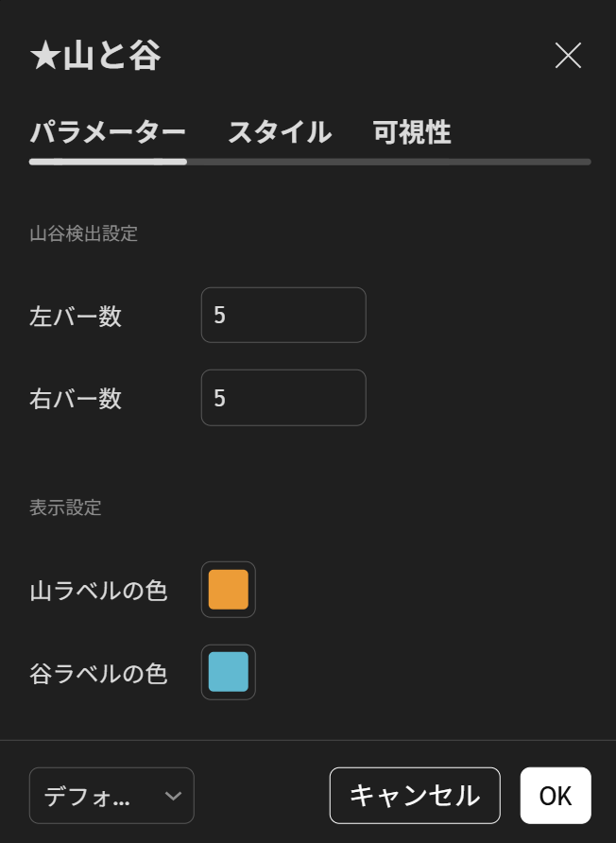616x843 pixels.
Task: Click the 山谷検出設定 section heading
Action: 84,233
